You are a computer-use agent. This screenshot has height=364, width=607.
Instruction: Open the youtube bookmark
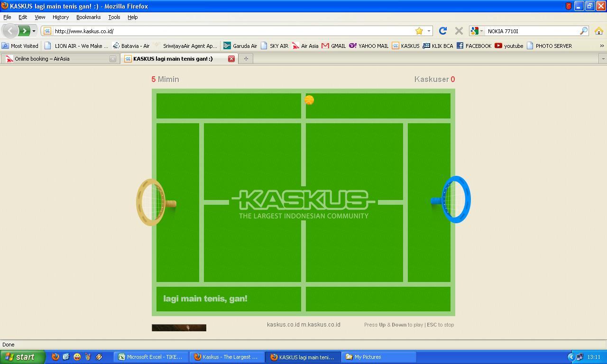[509, 46]
